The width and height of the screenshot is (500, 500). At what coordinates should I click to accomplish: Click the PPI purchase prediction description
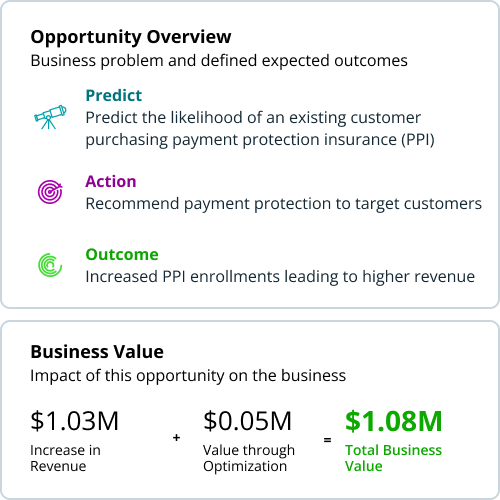point(260,129)
